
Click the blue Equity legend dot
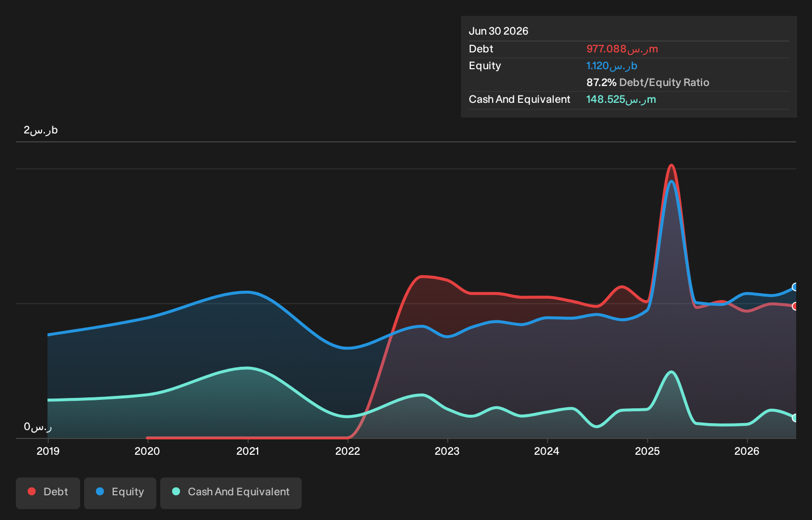(100, 491)
